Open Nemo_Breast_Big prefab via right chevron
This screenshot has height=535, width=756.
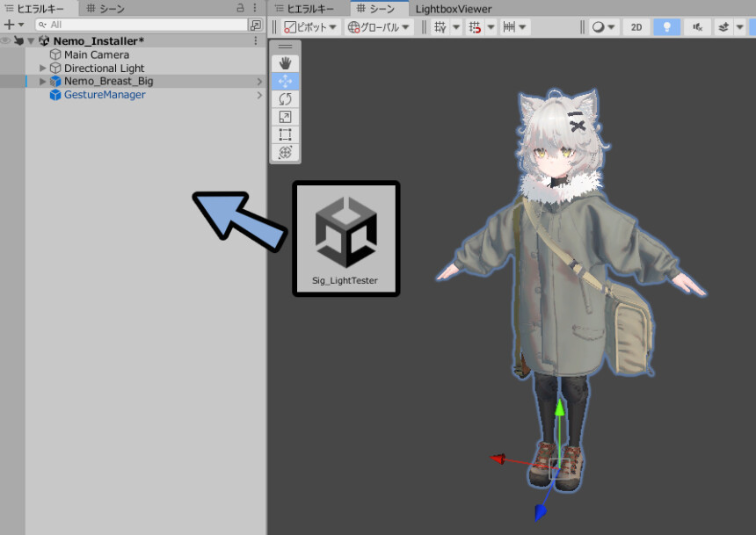pos(259,82)
